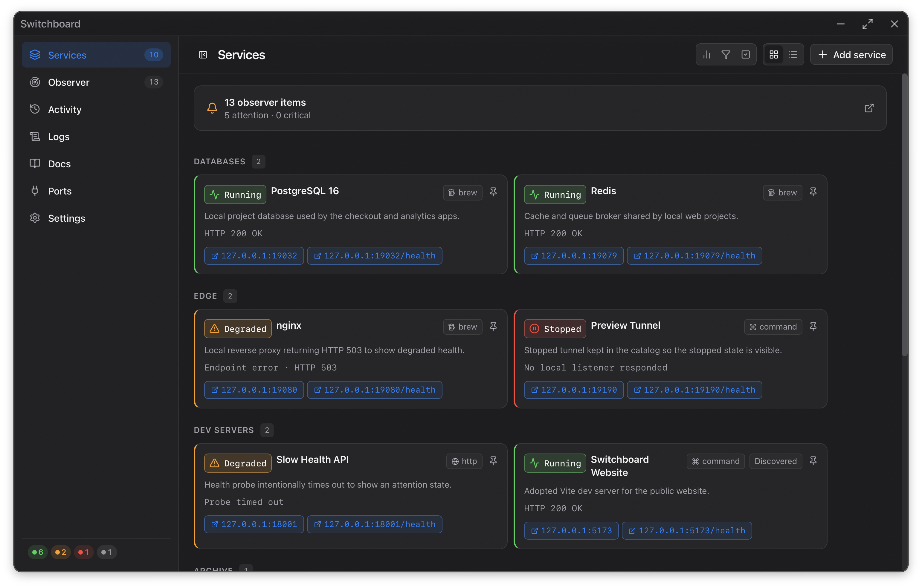Screen dimensions: 922x588
Task: Open link 127.0.0.1:19190
Action: point(574,390)
